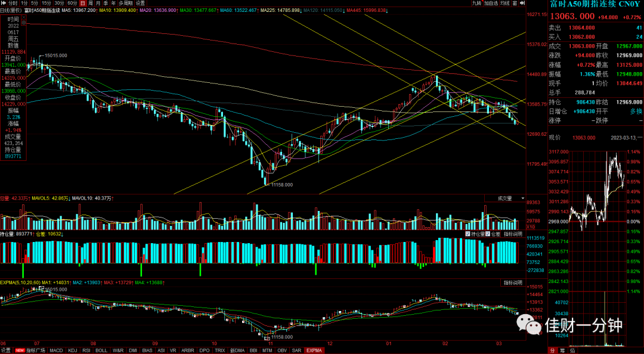Image resolution: width=644 pixels, height=354 pixels.
Task: Select the KDJ indicator
Action: pyautogui.click(x=73, y=350)
